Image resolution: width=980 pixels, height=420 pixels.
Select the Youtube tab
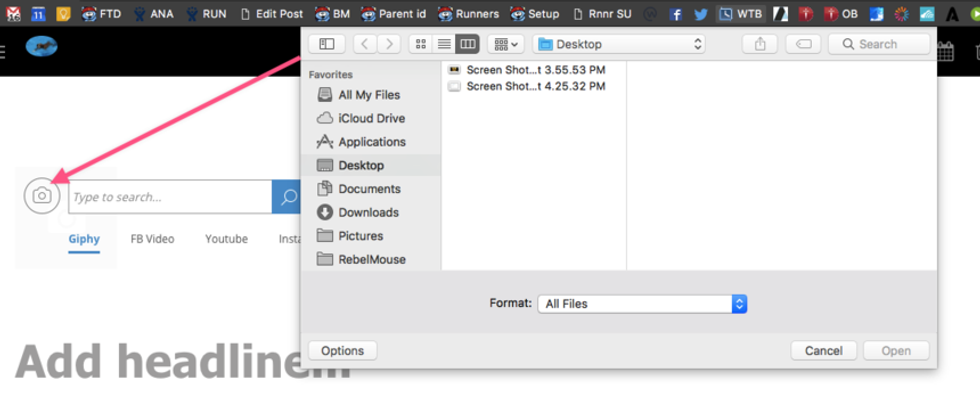[226, 239]
